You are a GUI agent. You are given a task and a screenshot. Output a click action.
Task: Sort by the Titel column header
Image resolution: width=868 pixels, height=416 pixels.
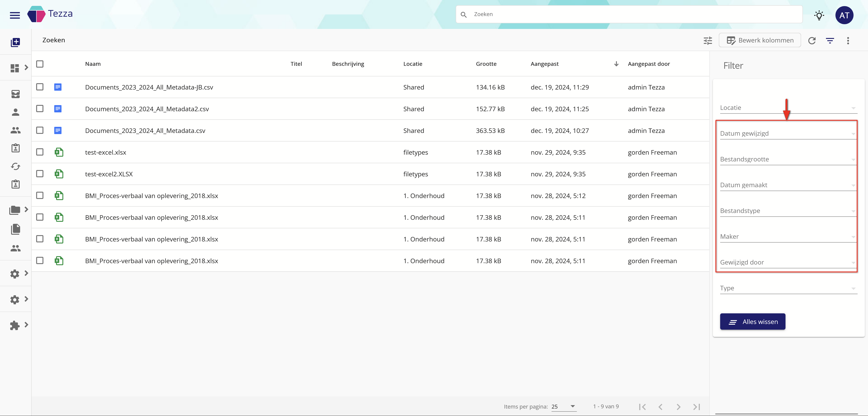pos(296,64)
